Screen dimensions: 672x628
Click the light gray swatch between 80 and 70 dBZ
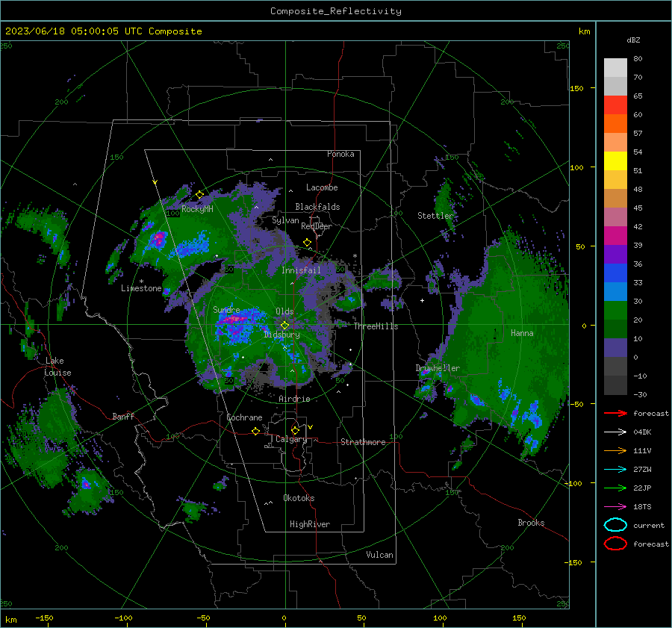615,68
